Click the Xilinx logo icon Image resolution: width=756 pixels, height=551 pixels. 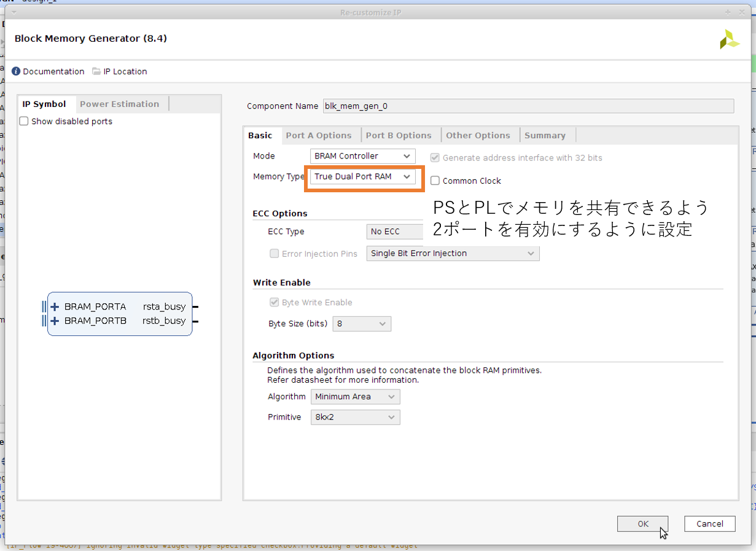(x=730, y=39)
